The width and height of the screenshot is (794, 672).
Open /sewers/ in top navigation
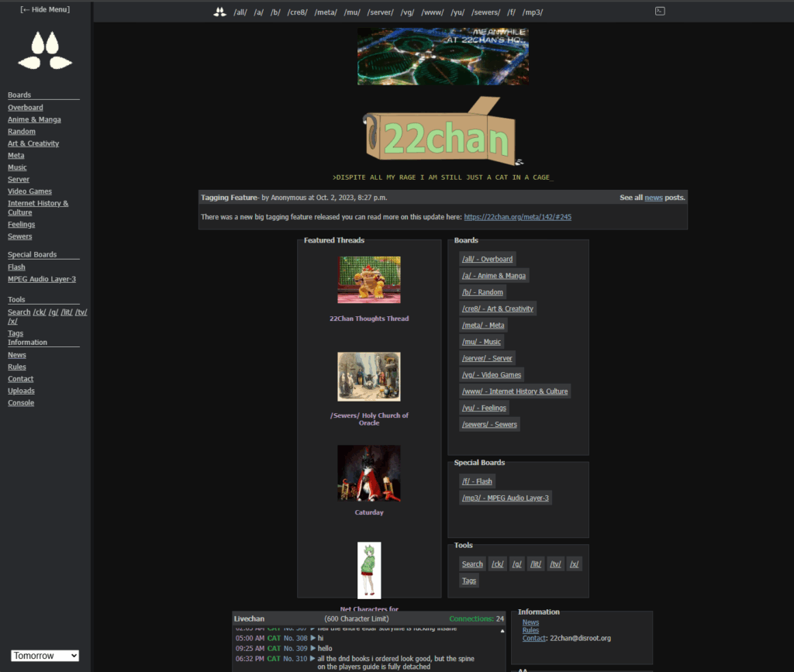(486, 12)
